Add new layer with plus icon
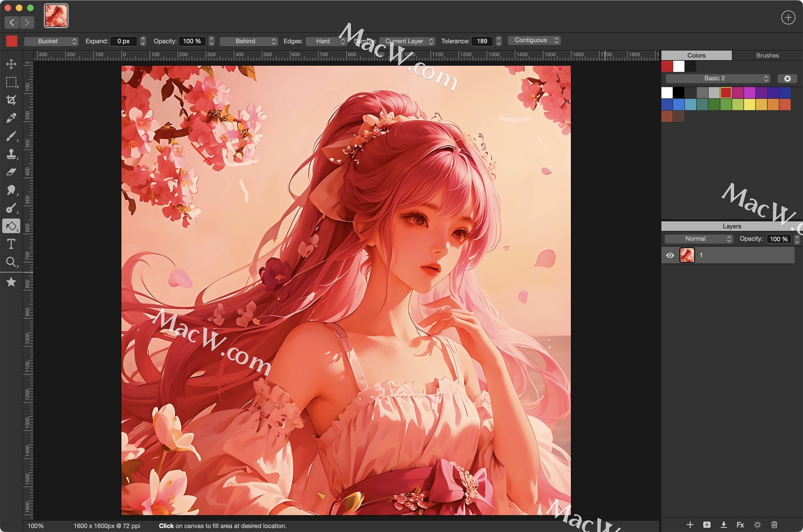The image size is (803, 532). 690,524
